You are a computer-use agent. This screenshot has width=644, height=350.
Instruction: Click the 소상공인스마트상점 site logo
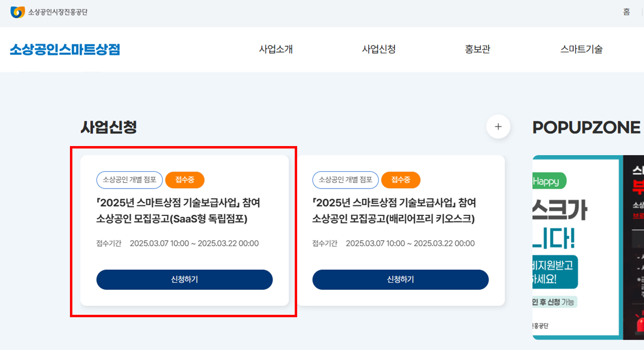pos(65,49)
